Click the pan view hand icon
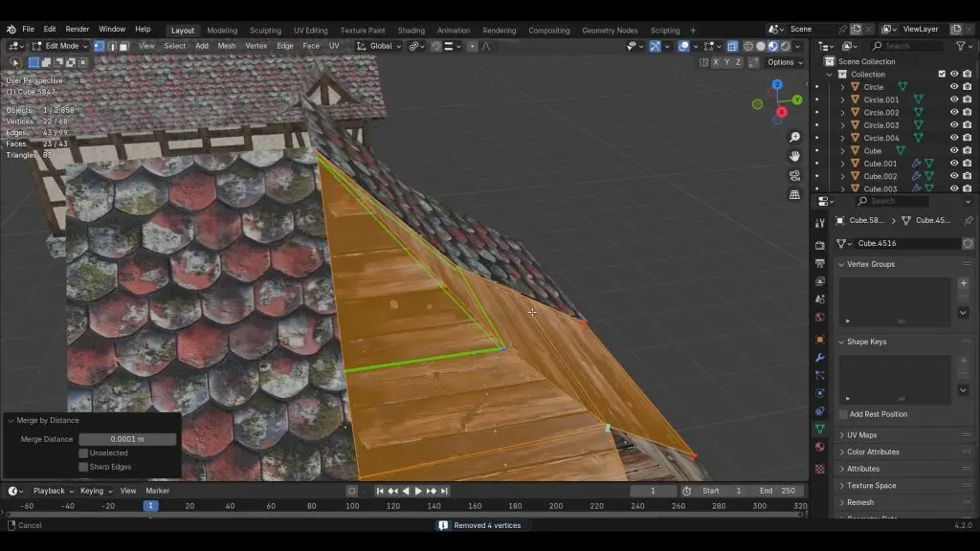Viewport: 980px width, 551px height. pos(794,156)
